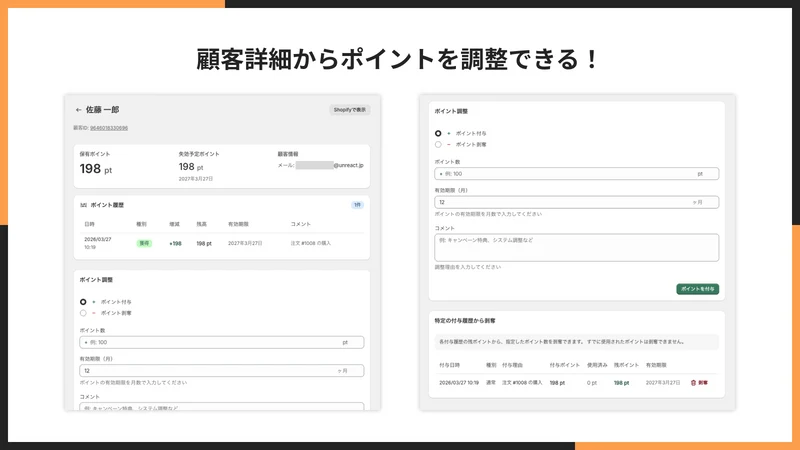Click the 顧客情報 label
800x450 pixels.
click(x=288, y=154)
